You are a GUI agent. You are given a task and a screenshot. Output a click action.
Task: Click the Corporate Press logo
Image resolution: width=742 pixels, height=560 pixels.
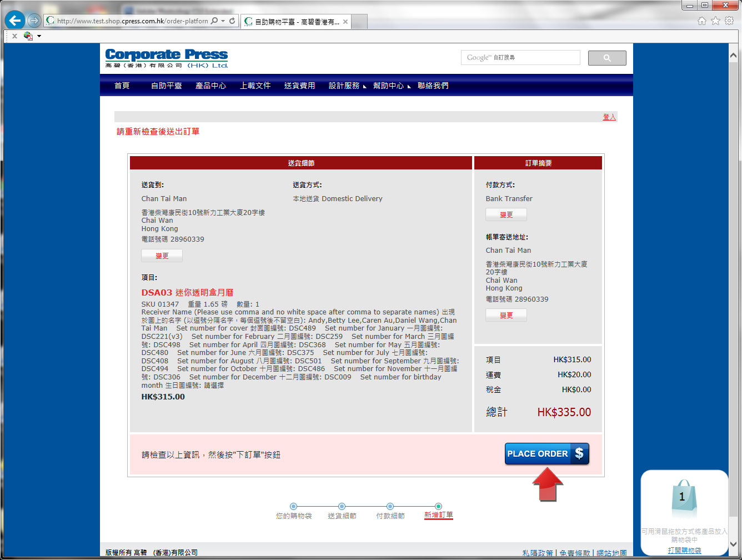click(x=167, y=58)
